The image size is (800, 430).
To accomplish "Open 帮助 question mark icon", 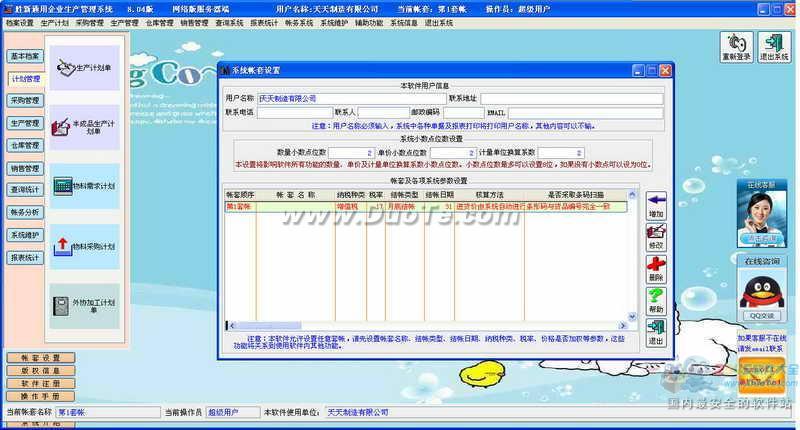I will tap(656, 297).
